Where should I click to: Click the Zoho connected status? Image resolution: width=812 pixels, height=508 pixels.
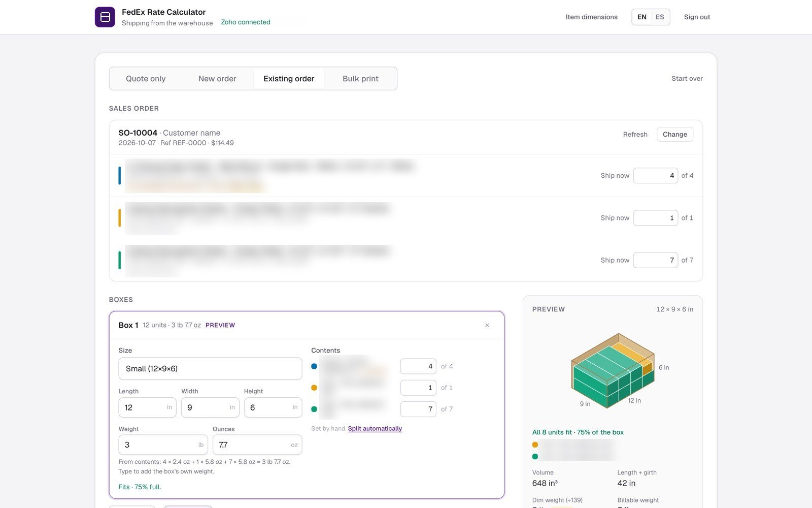click(246, 22)
